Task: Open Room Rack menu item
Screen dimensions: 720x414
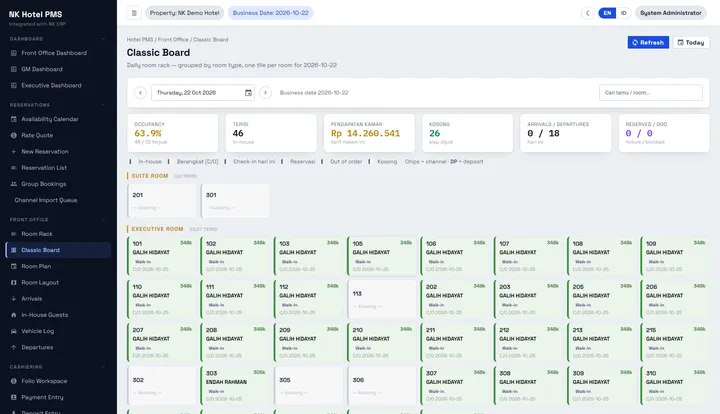Action: 58,234
